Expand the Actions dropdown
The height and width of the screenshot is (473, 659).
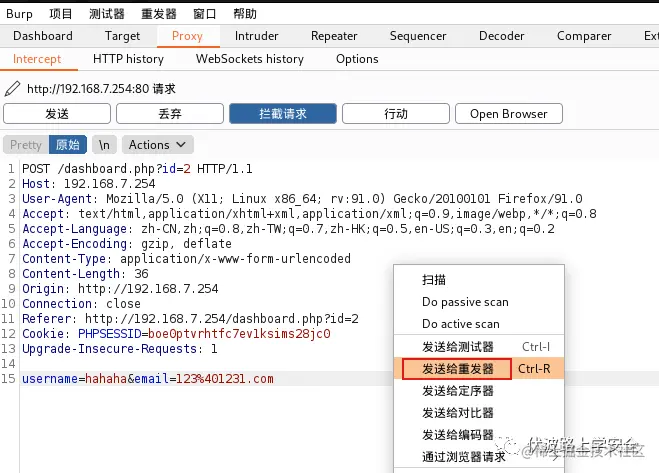[x=158, y=145]
